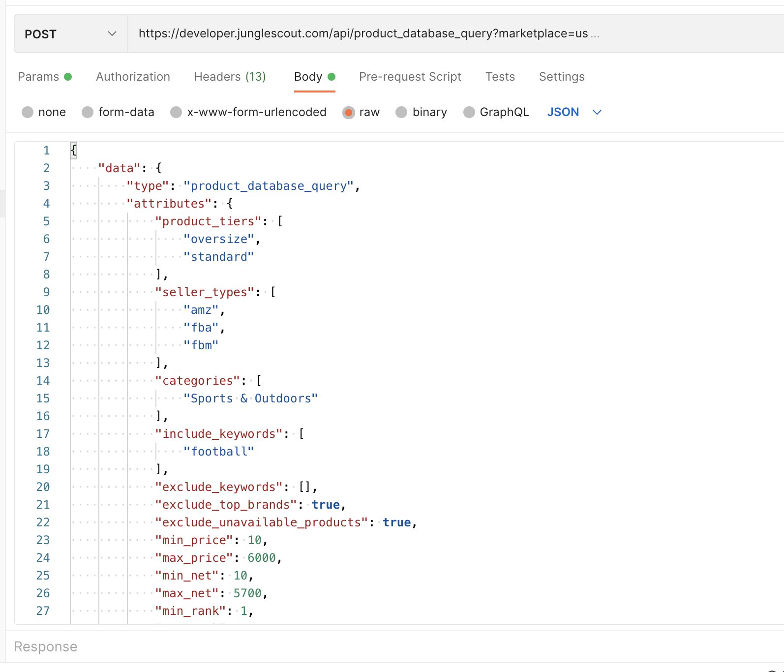
Task: Click the "seller_types" key
Action: tap(205, 292)
